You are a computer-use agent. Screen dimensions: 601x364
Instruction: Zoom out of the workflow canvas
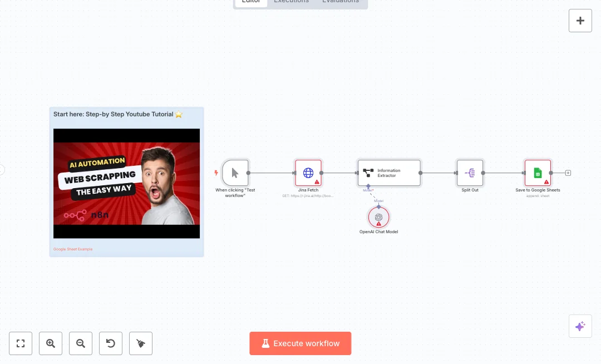81,343
